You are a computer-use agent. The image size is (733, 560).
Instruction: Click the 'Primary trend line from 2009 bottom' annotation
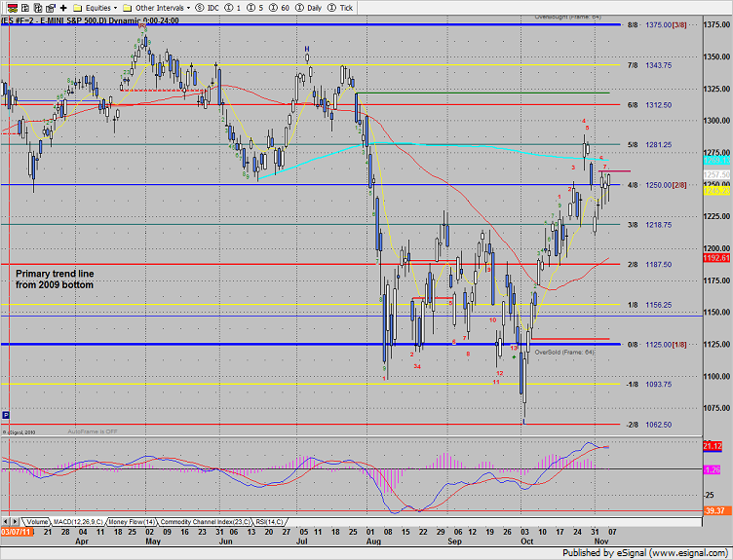tap(55, 280)
